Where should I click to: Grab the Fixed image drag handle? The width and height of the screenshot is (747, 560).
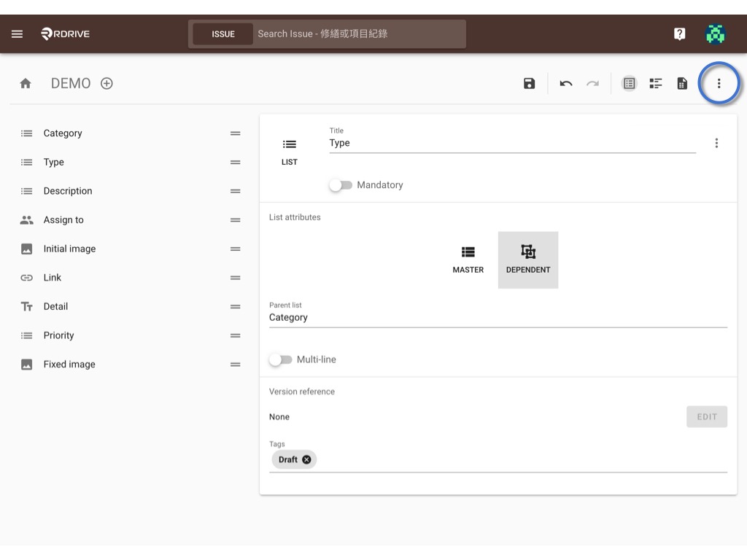coord(236,365)
